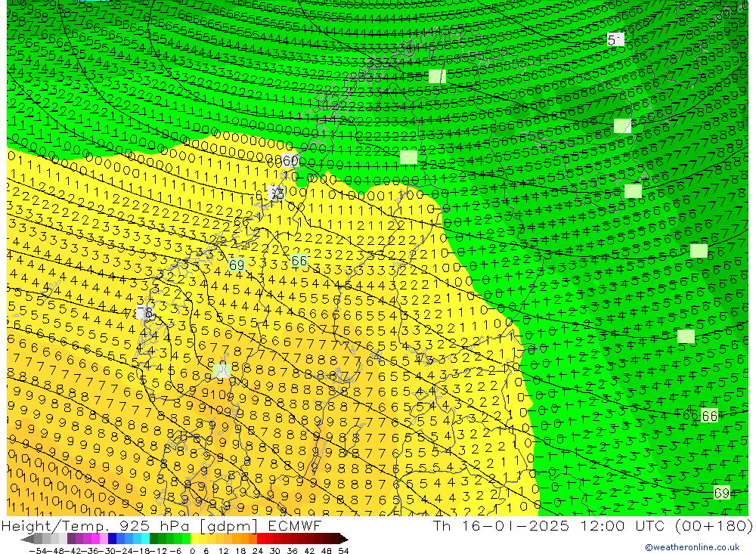Click the '-54' value at legend's cold end
The image size is (756, 554).
pyautogui.click(x=38, y=551)
